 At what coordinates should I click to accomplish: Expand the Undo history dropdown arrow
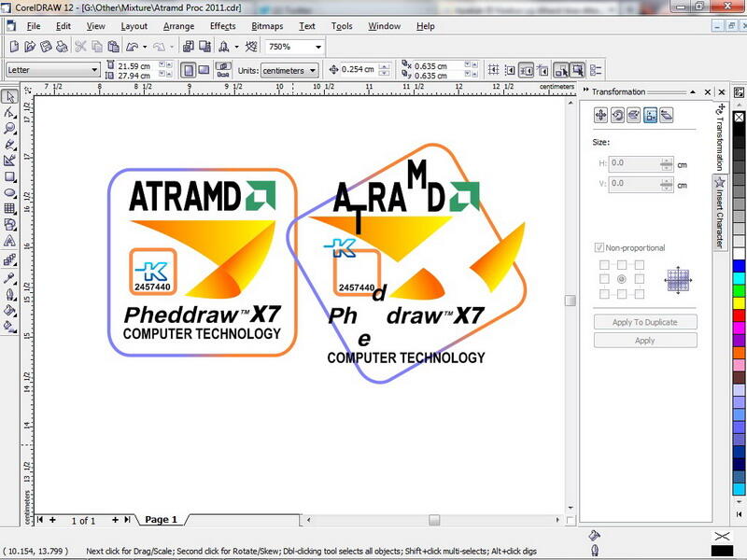145,47
